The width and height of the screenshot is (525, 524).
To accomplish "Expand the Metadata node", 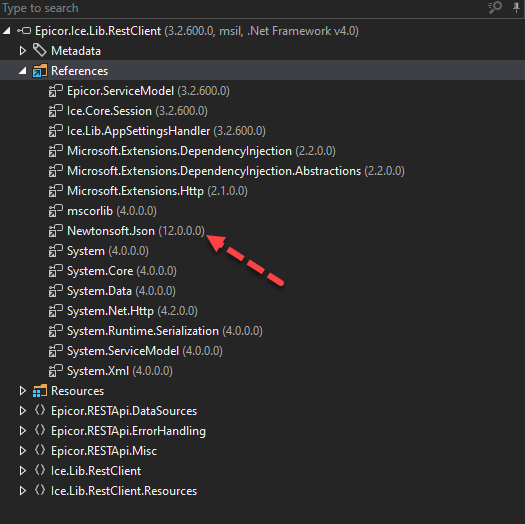I will (22, 51).
